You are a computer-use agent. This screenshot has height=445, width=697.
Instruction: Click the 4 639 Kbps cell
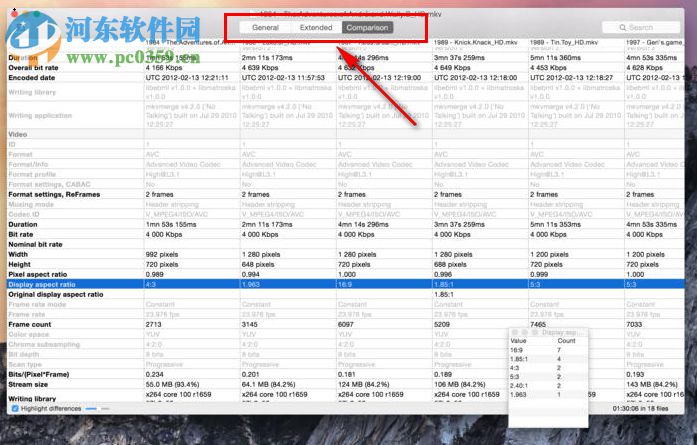pos(260,68)
